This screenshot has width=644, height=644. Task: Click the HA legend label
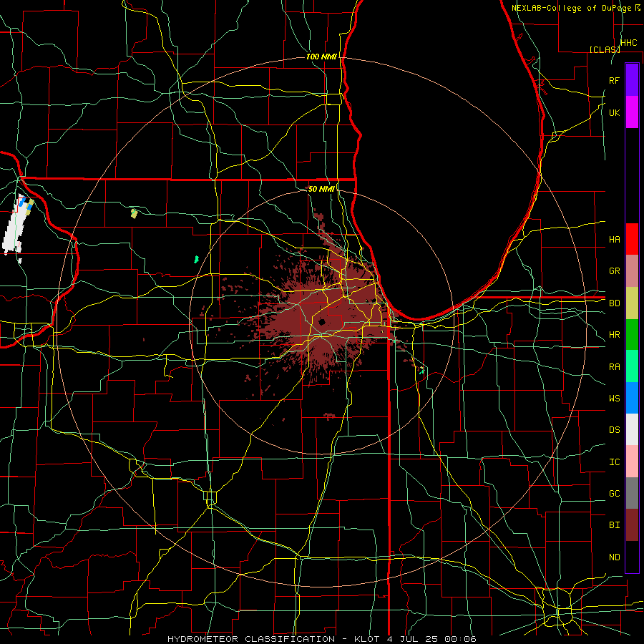point(614,239)
